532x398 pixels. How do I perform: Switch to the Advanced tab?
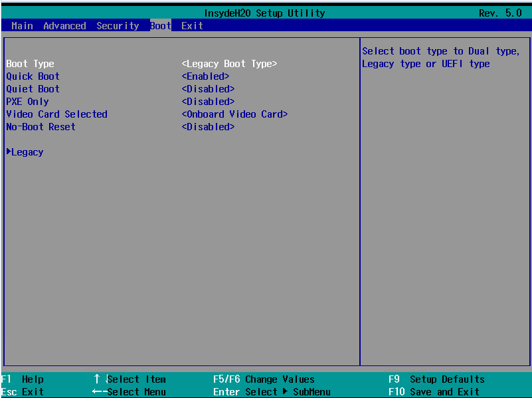tap(64, 26)
